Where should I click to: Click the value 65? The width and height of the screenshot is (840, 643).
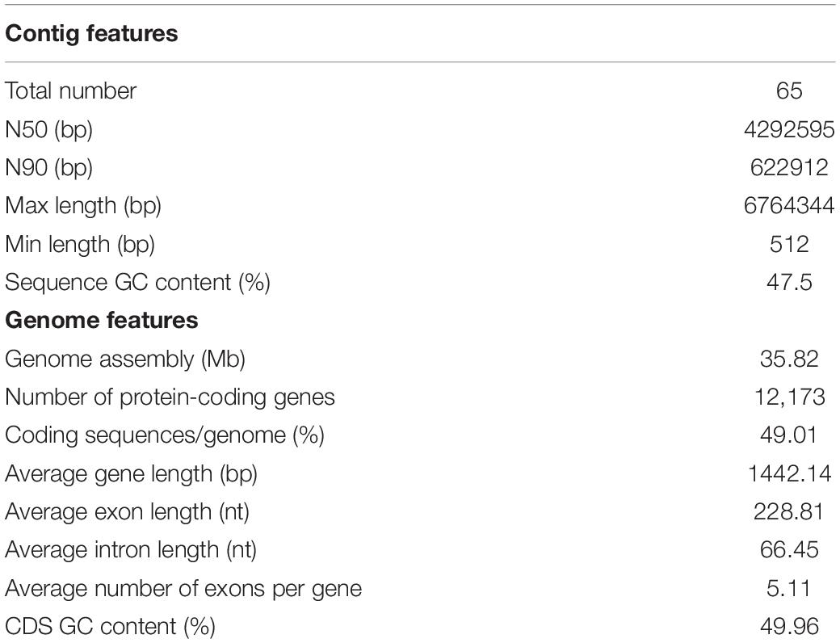[x=789, y=90]
